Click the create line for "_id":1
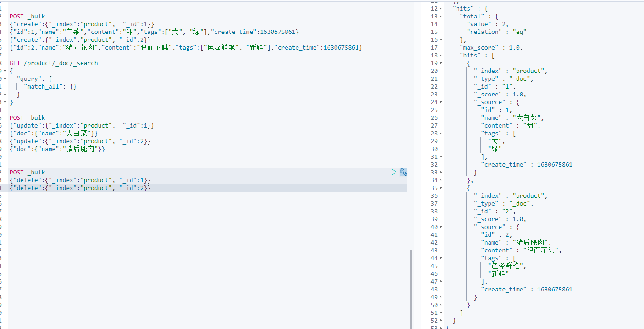Screen dimensions: 644x329 click(82, 24)
